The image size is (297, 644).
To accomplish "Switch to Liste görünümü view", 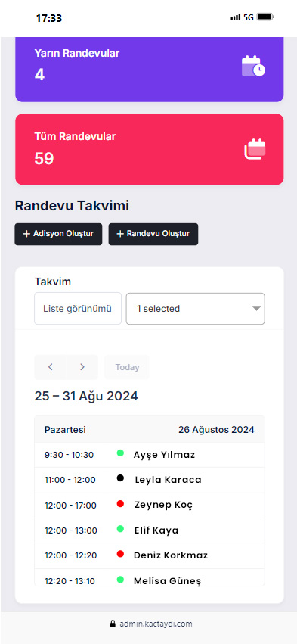I will 78,309.
